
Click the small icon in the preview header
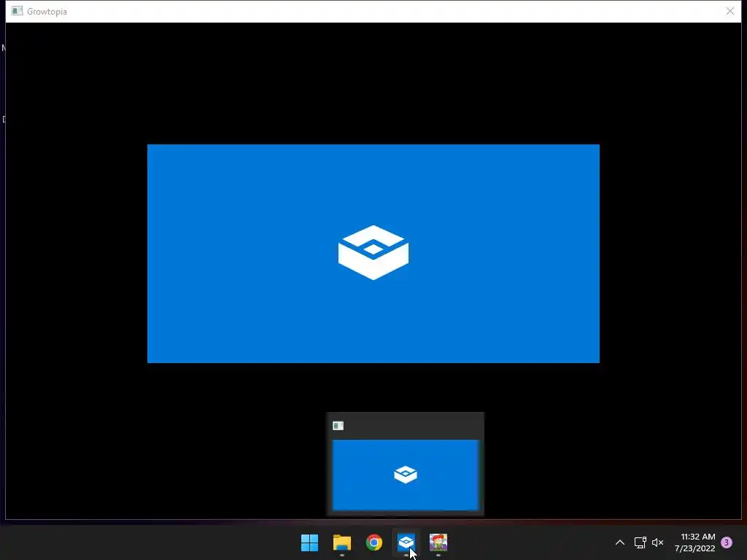(x=338, y=426)
